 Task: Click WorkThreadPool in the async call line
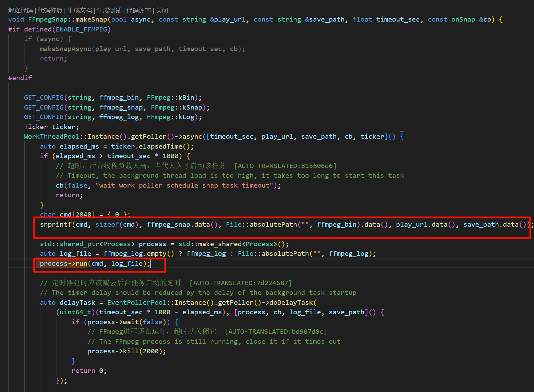51,137
